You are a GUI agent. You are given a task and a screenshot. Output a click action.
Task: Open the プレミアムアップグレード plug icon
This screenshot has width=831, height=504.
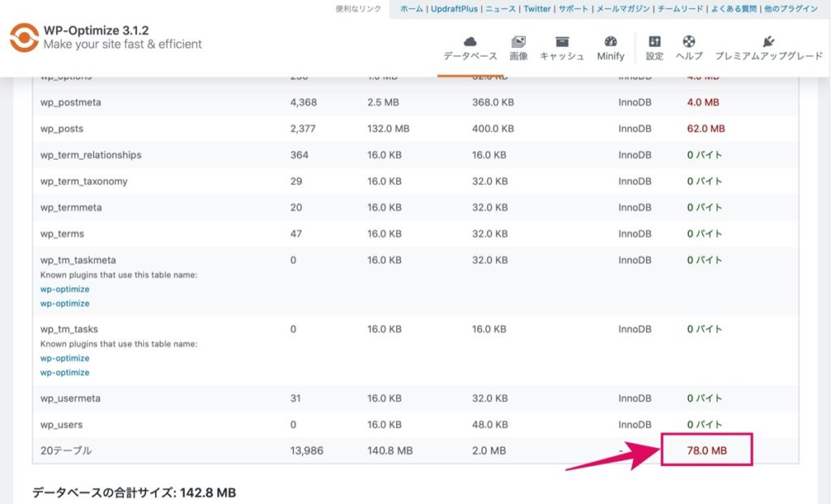769,42
